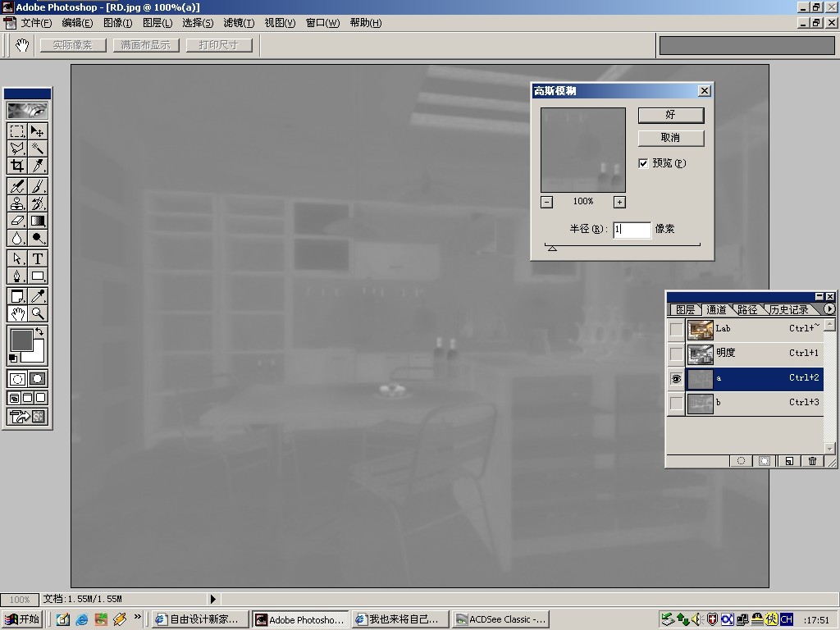Image resolution: width=840 pixels, height=630 pixels.
Task: Select the Magic Wand tool
Action: [x=38, y=148]
